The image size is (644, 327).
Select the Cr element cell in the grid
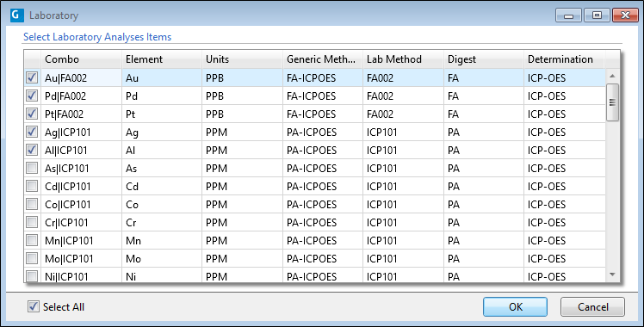(162, 222)
